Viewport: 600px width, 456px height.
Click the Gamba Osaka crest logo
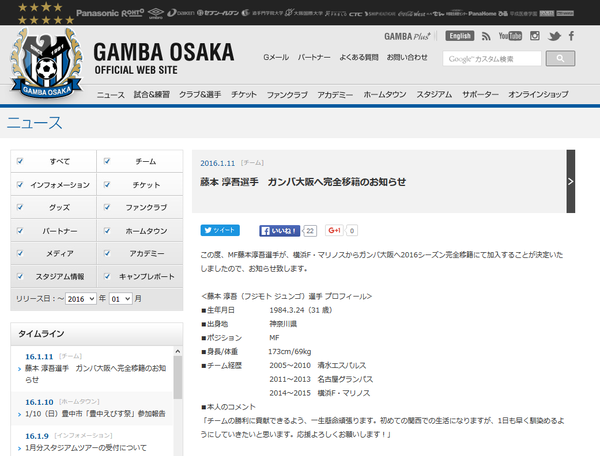[x=46, y=64]
